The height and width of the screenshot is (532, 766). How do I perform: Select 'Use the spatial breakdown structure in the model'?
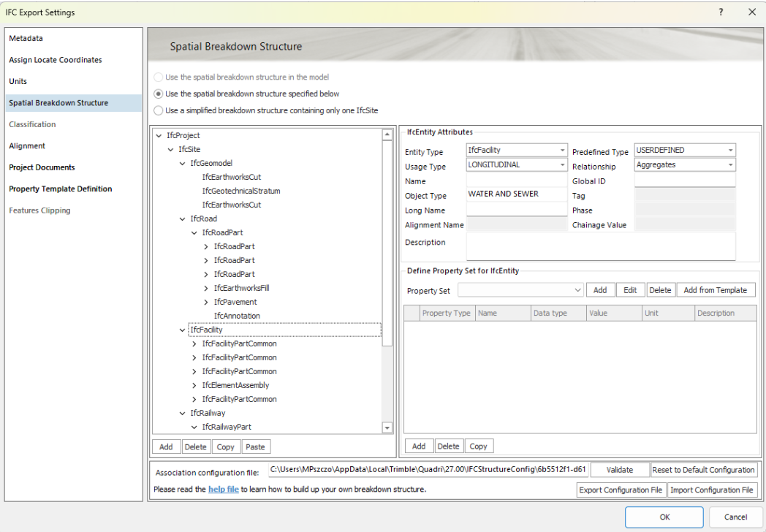159,77
